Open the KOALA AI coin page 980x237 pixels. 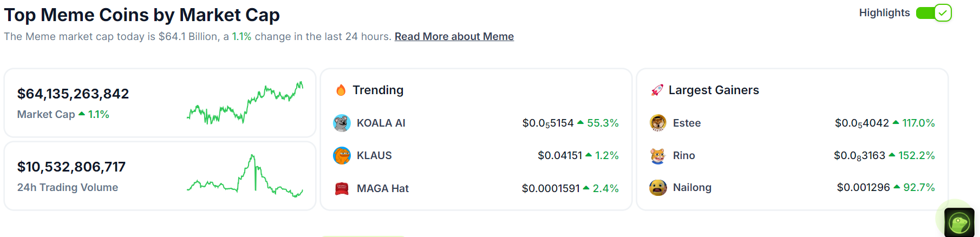(381, 123)
